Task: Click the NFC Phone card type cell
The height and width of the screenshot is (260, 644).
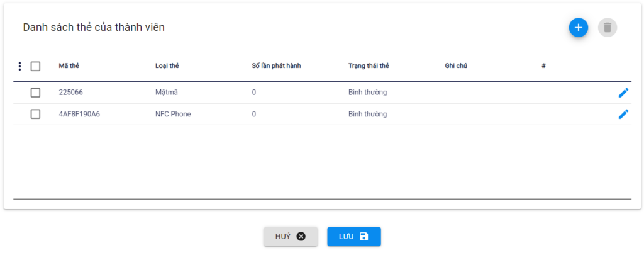Action: pos(173,114)
